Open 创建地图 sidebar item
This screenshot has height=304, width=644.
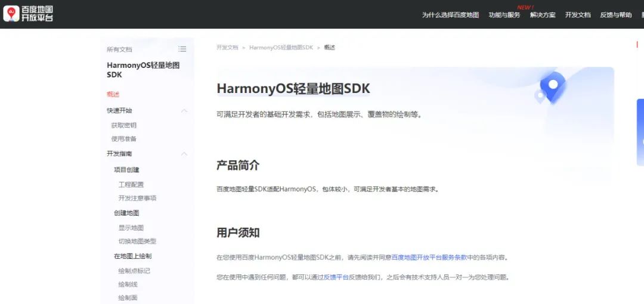(126, 213)
